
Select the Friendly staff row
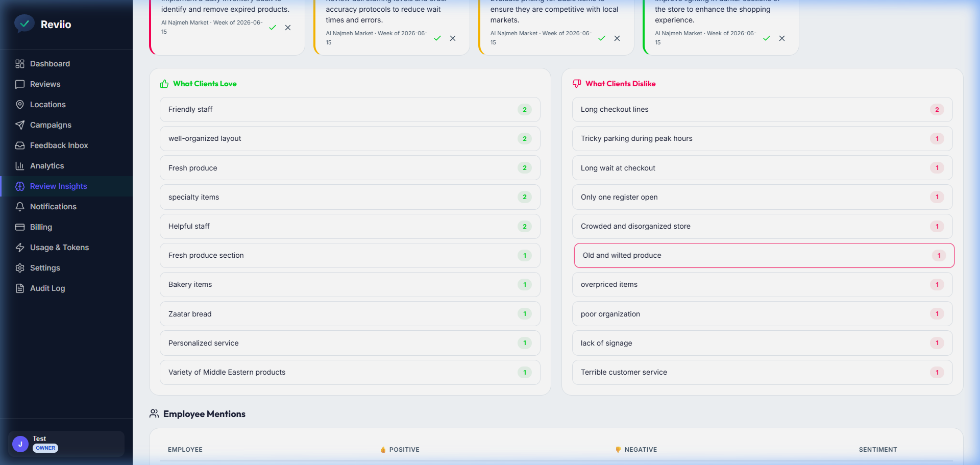tap(350, 109)
